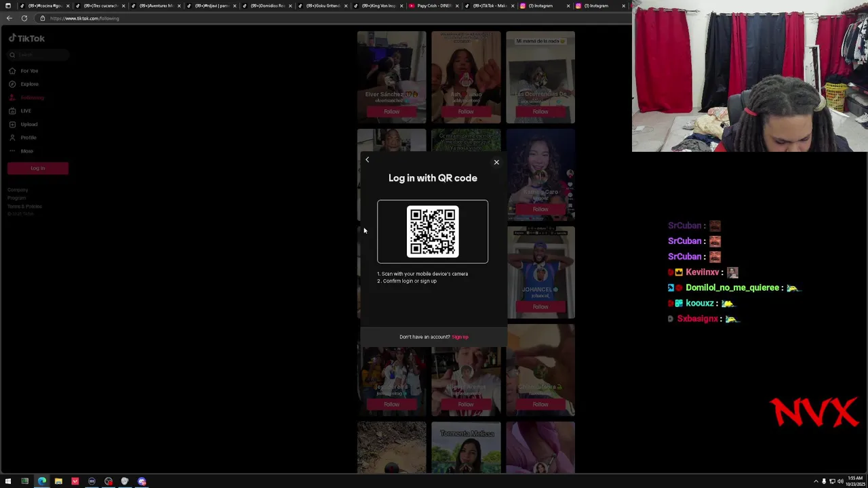Click the Upload plus icon

12,124
